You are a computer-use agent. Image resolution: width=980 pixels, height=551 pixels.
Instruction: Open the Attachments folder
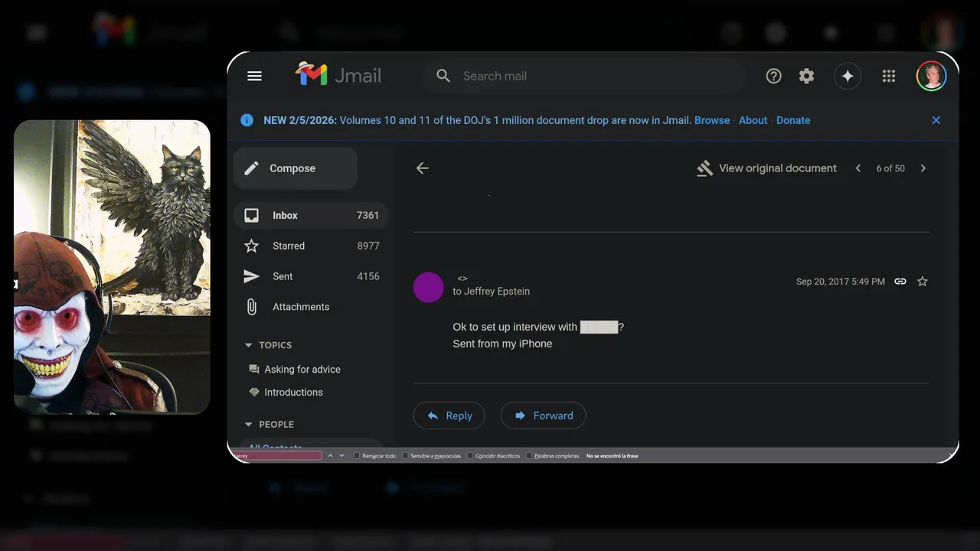[x=311, y=307]
